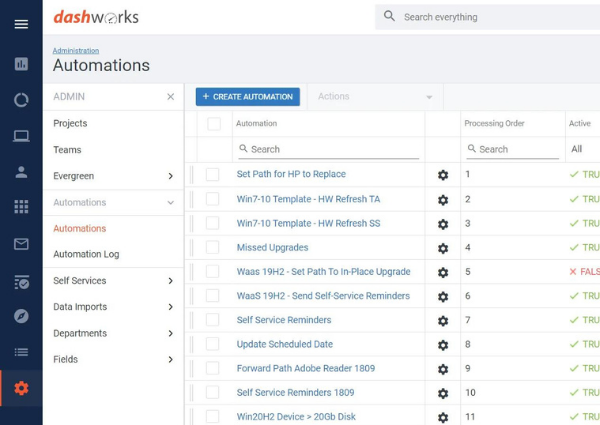Click the Search everything magnifier icon
The image size is (600, 425).
coord(389,16)
